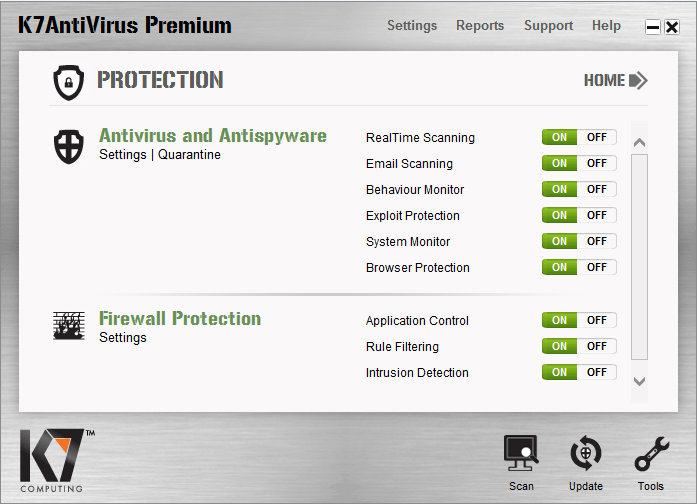
Task: Open Settings link under Firewall Protection
Action: point(123,338)
